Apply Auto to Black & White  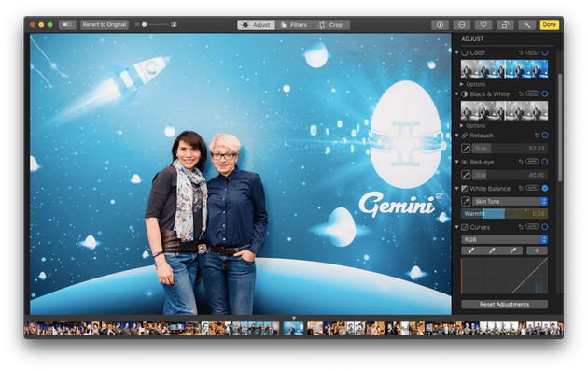(532, 93)
